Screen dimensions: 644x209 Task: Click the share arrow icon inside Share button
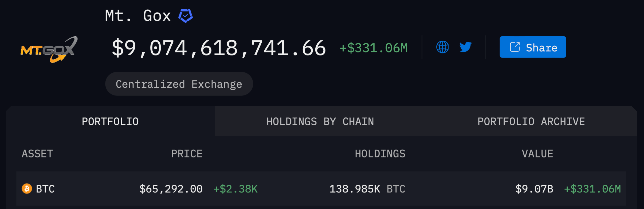pyautogui.click(x=515, y=47)
